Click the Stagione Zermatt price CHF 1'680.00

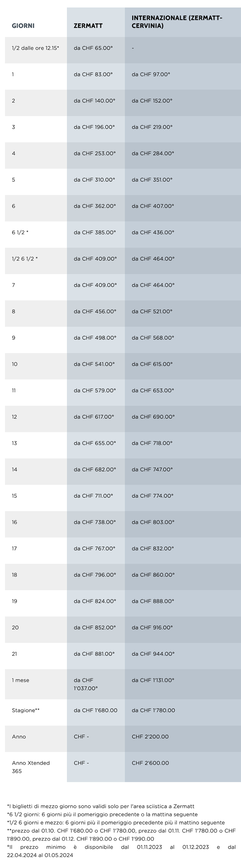pyautogui.click(x=95, y=710)
